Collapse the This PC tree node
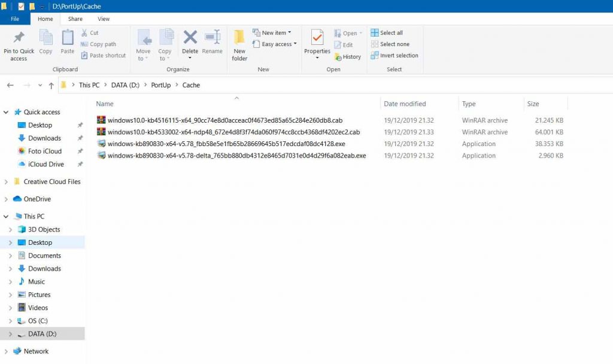The image size is (613, 364). point(6,216)
